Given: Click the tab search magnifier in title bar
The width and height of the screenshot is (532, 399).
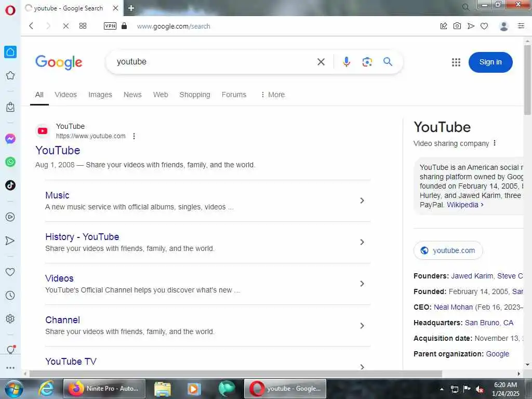Looking at the screenshot, I should tap(465, 7).
